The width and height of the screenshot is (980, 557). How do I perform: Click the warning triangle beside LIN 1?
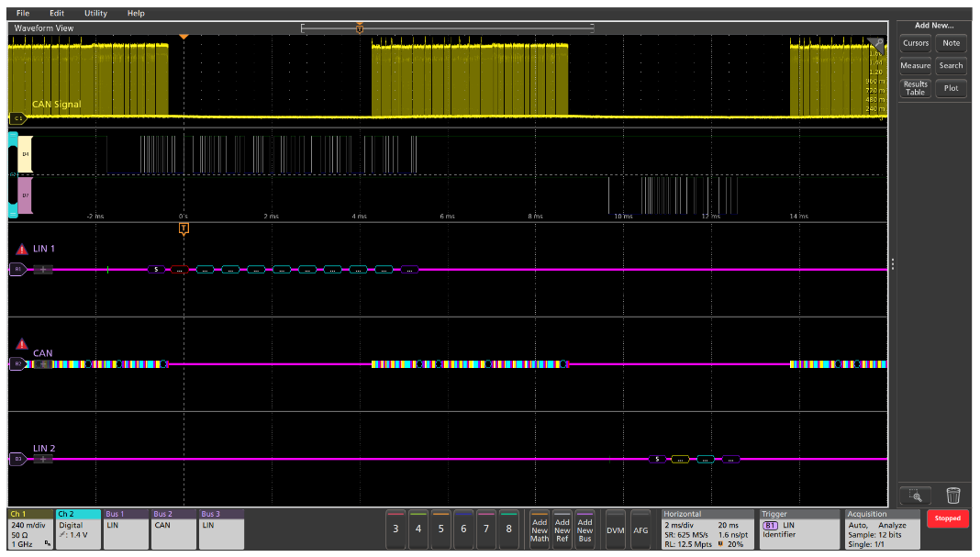pos(21,248)
